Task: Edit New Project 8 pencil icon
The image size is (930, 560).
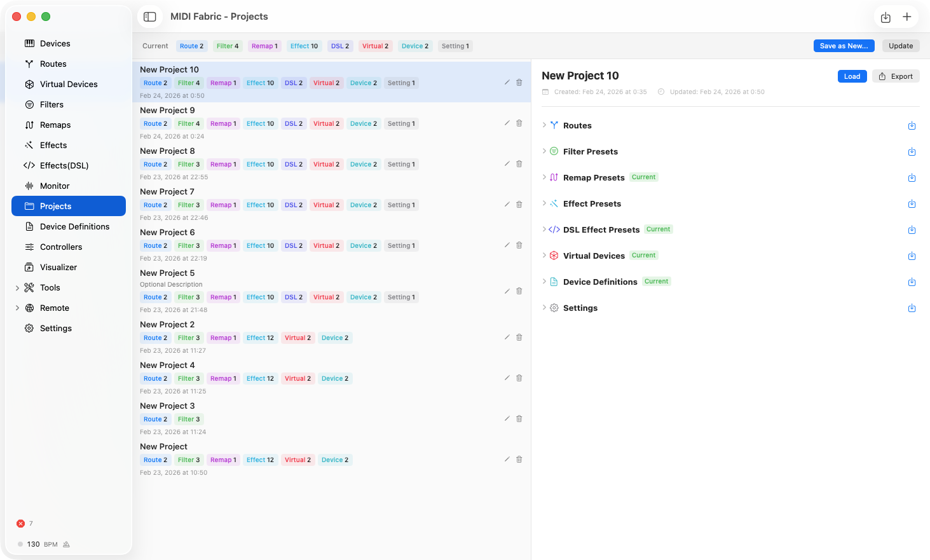Action: tap(507, 164)
